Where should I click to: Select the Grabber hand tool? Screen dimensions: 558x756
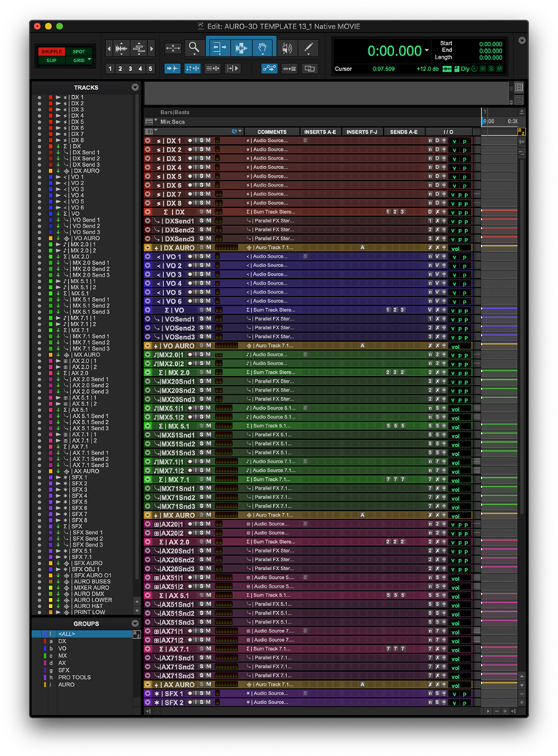[263, 48]
